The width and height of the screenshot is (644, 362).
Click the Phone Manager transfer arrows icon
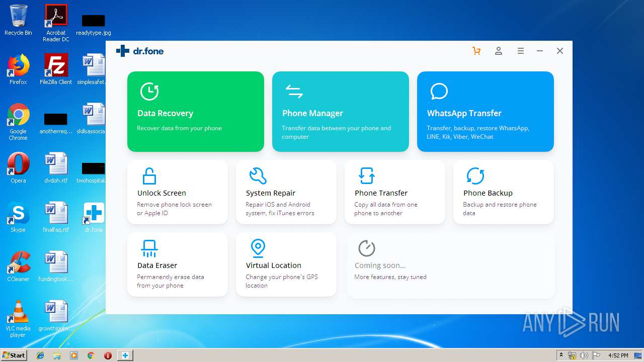[294, 92]
